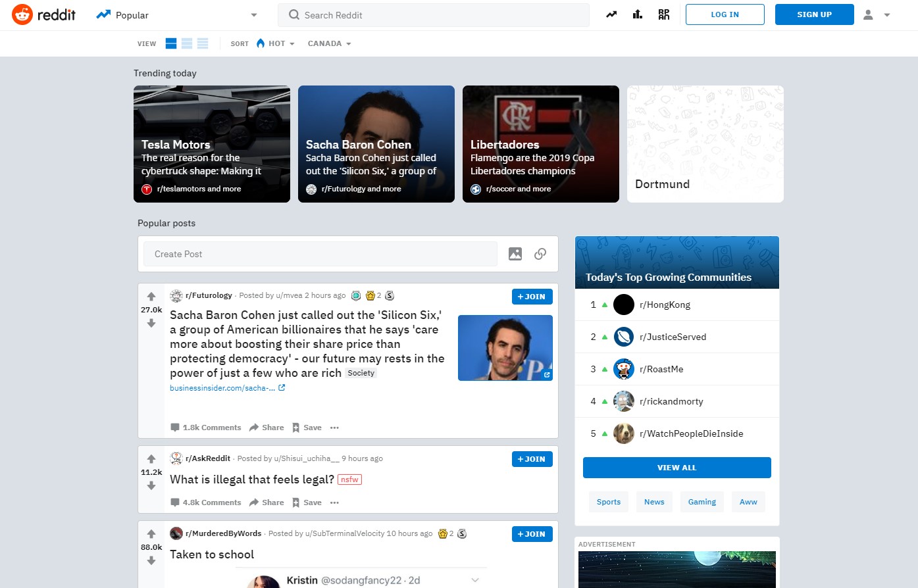Go to the Reddit home logo
Screen dimensions: 918x588
[x=44, y=14]
